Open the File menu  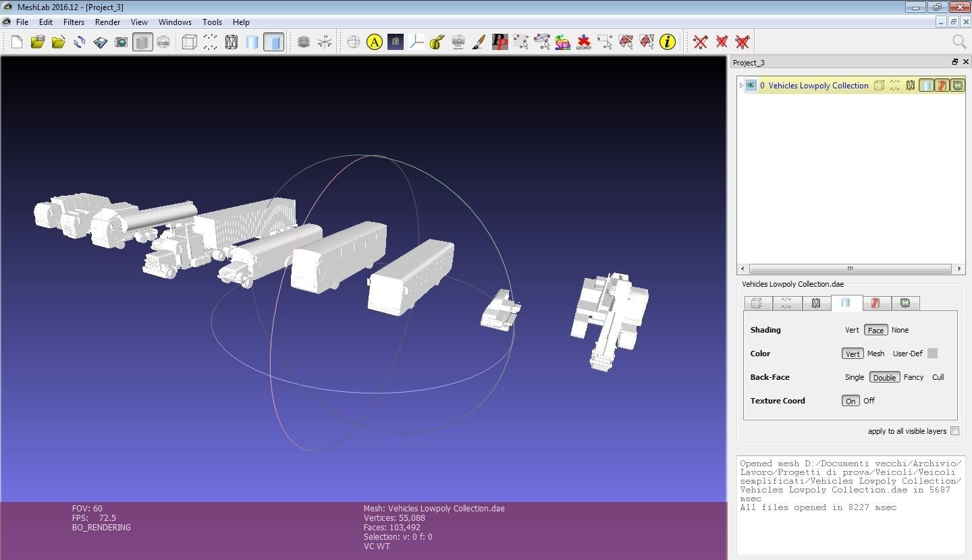tap(22, 22)
